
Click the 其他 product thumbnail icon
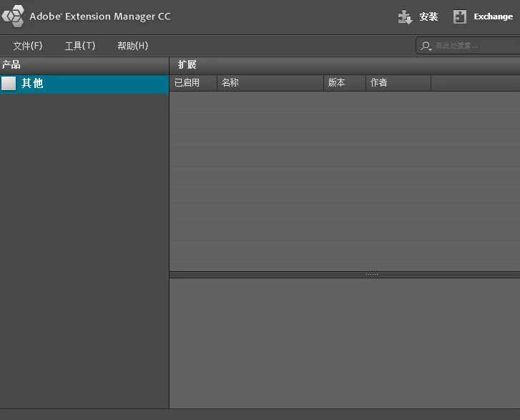[9, 83]
